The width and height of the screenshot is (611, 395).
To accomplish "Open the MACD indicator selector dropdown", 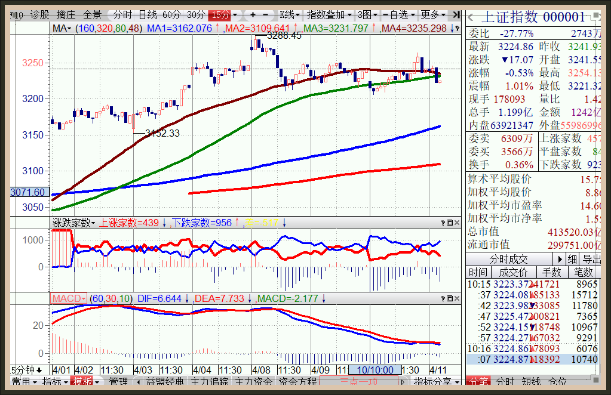I will [68, 298].
